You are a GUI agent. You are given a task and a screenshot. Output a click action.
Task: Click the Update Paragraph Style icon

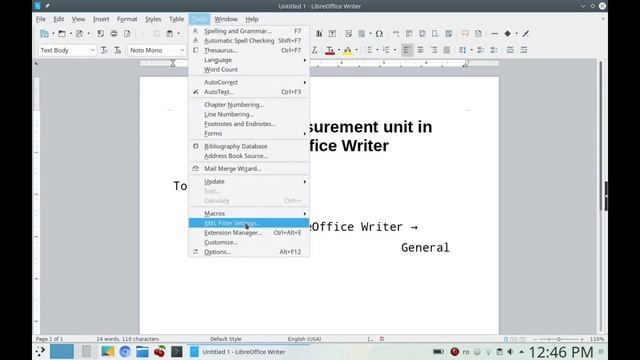[104, 50]
